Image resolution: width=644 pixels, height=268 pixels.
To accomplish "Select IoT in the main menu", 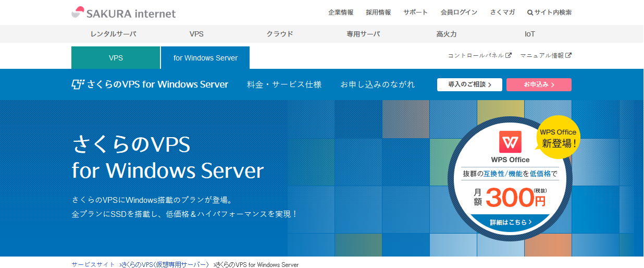I will tap(530, 34).
